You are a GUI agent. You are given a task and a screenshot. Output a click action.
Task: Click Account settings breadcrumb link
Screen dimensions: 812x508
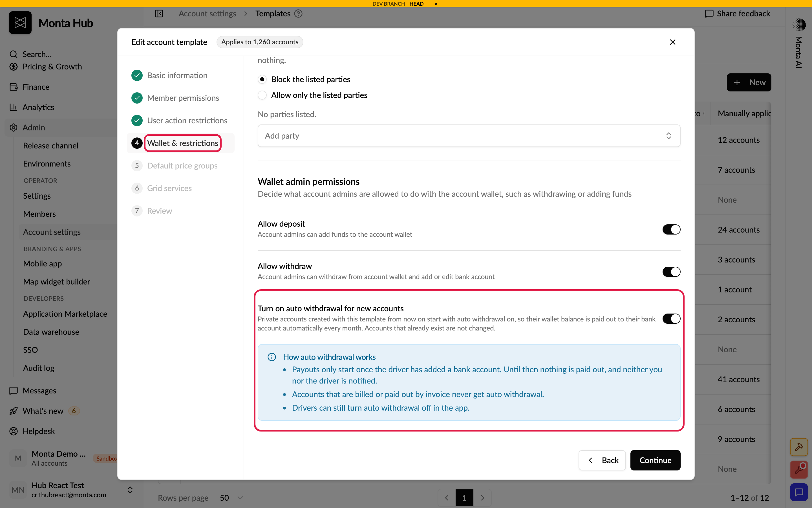[x=207, y=14]
